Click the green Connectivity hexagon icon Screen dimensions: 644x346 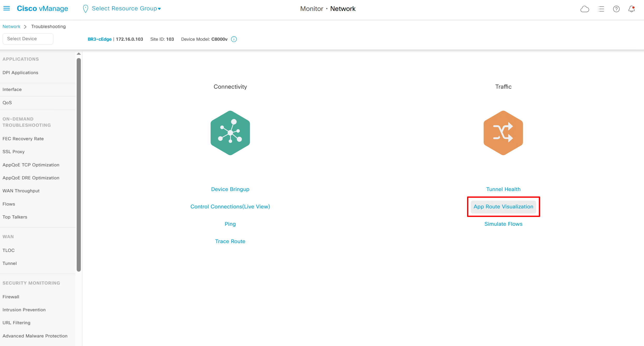(230, 133)
